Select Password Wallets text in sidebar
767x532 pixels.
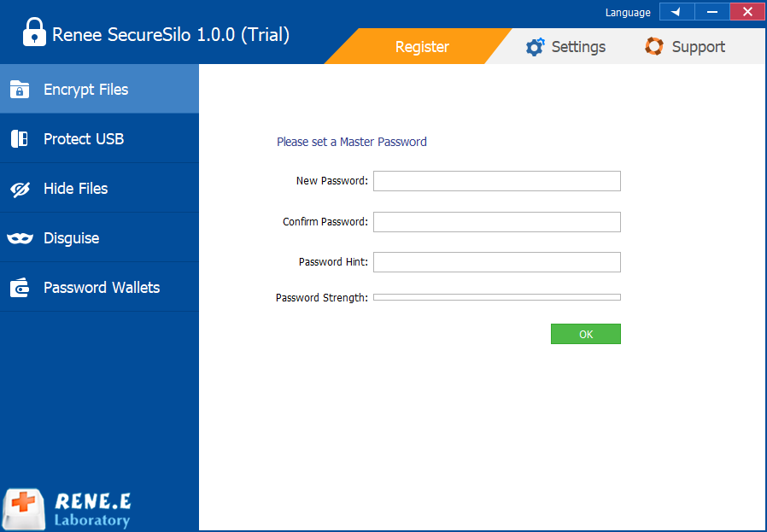(x=102, y=288)
